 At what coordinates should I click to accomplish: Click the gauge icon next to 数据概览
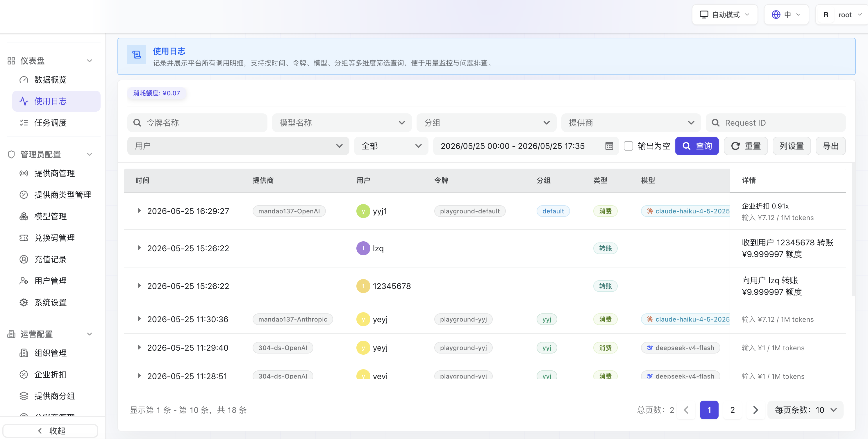pos(24,80)
